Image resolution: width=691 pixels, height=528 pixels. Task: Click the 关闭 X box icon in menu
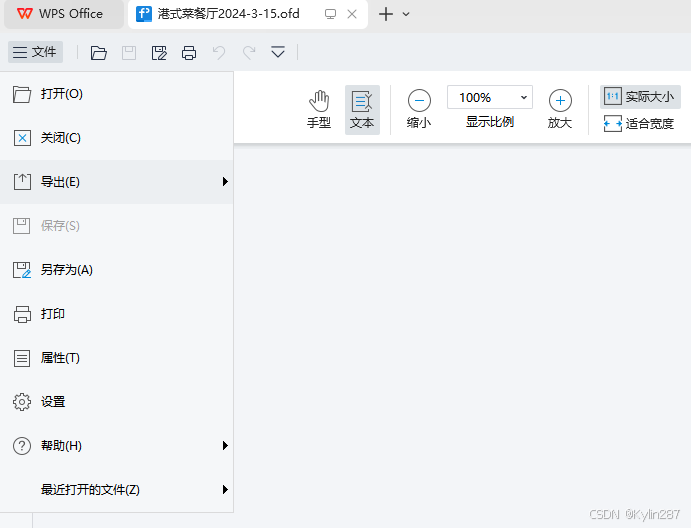[22, 138]
